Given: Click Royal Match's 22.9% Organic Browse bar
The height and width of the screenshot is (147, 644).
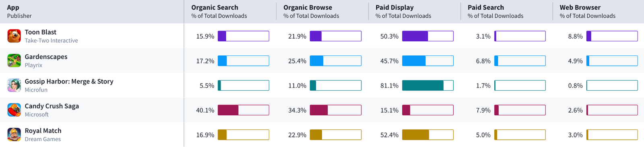Looking at the screenshot, I should point(336,135).
